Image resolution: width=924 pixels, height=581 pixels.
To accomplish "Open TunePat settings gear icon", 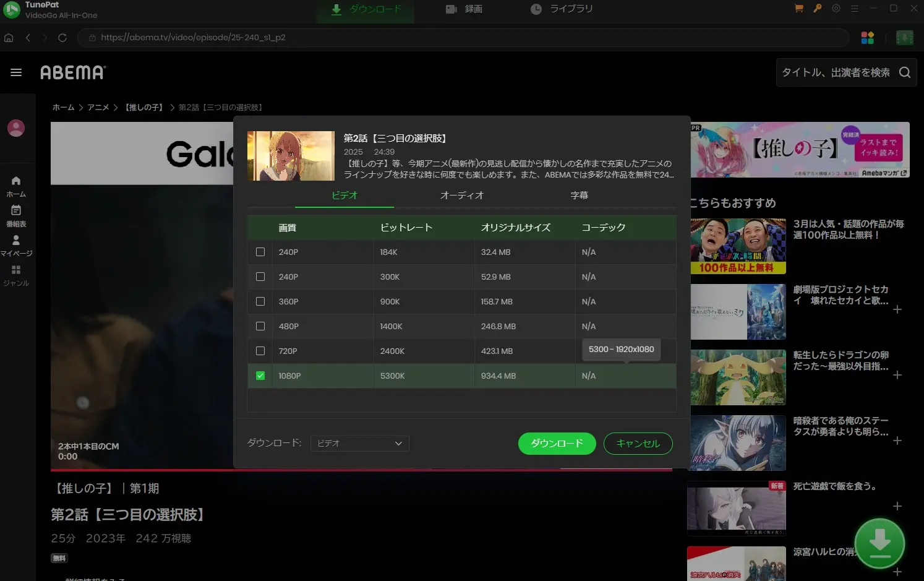I will 836,9.
